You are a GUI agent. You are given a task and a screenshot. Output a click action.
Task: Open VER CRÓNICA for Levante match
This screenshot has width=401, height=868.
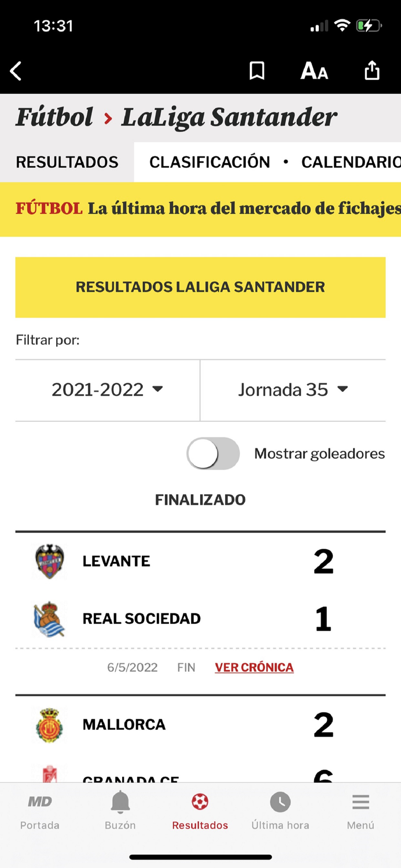point(253,667)
